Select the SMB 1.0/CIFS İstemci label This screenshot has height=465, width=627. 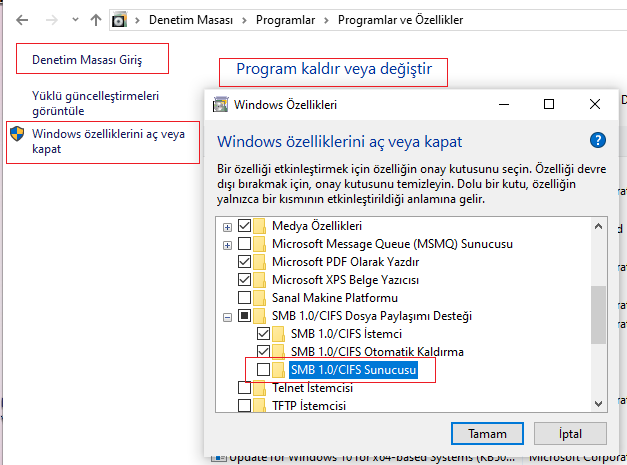pos(346,334)
